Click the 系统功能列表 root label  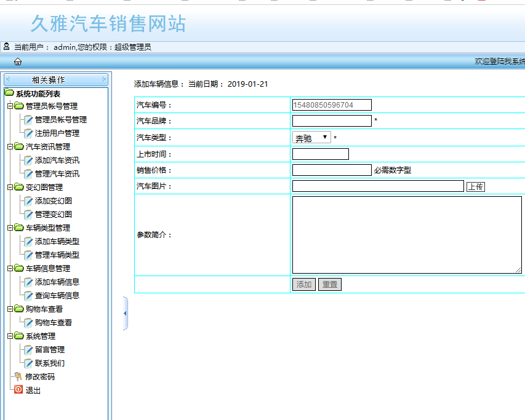click(38, 94)
